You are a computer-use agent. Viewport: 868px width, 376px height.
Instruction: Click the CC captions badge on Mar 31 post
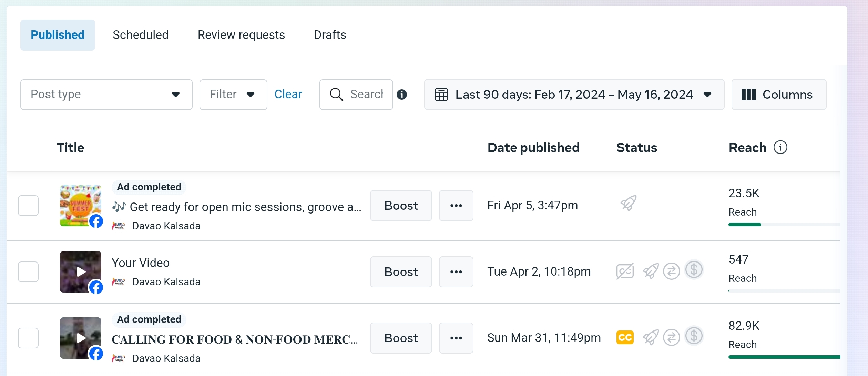[625, 337]
